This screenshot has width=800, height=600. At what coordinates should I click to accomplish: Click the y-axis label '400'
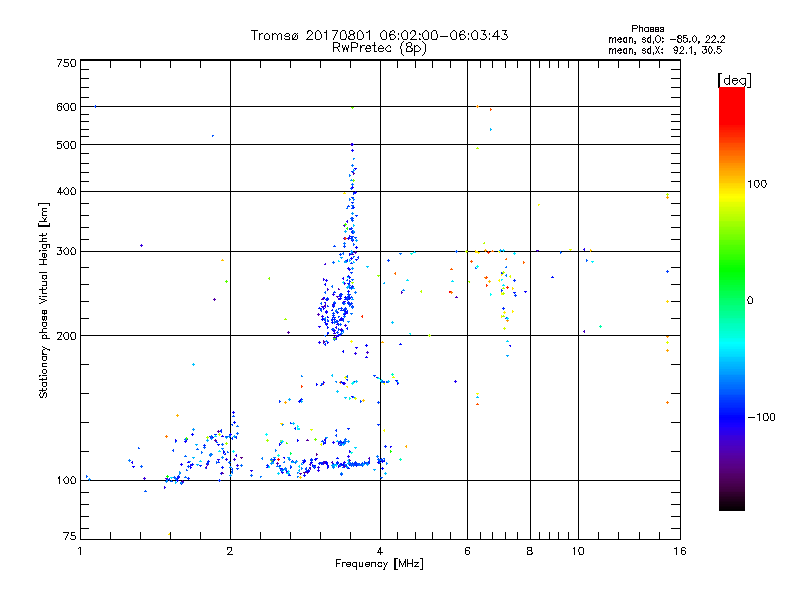66,192
